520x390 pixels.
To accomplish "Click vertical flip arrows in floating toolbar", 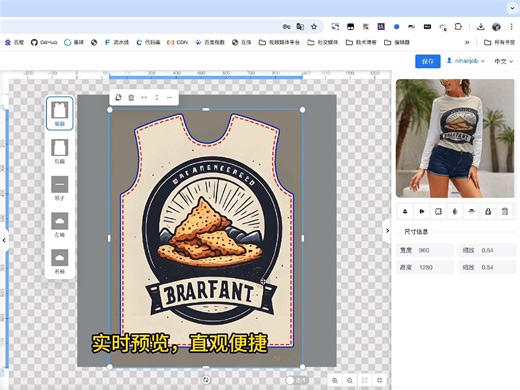I will [x=157, y=97].
